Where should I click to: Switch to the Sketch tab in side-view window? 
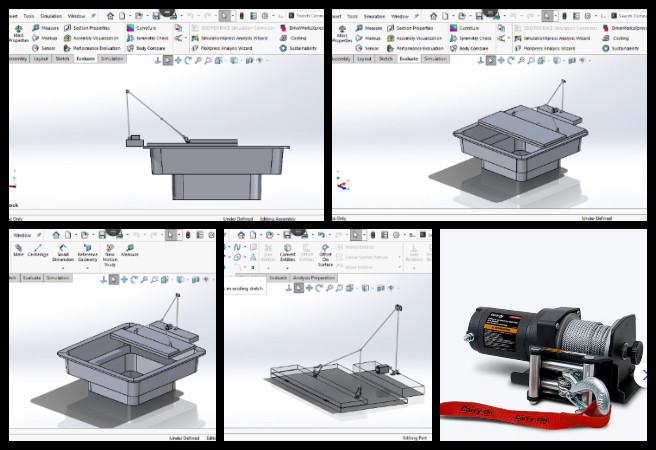[62, 59]
